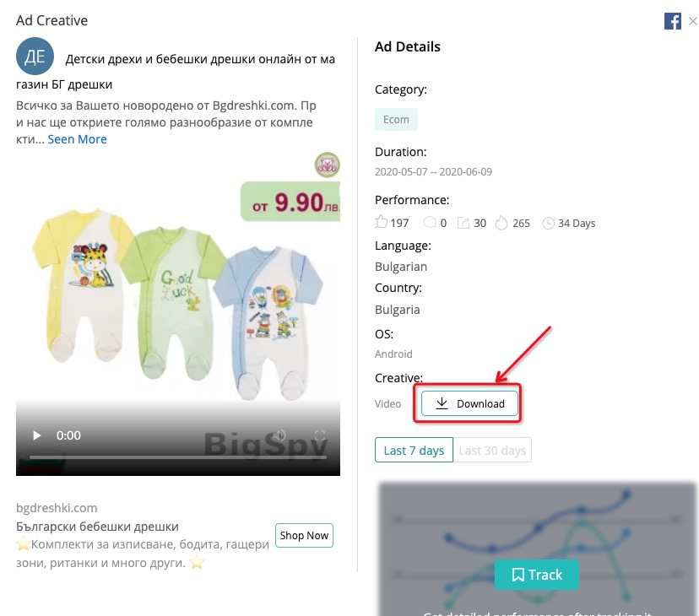
Task: Select the Ecom category tag
Action: pos(396,120)
